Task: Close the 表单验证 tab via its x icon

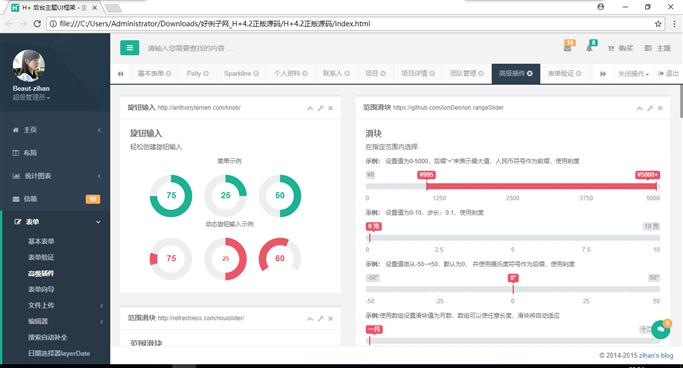Action: (578, 74)
